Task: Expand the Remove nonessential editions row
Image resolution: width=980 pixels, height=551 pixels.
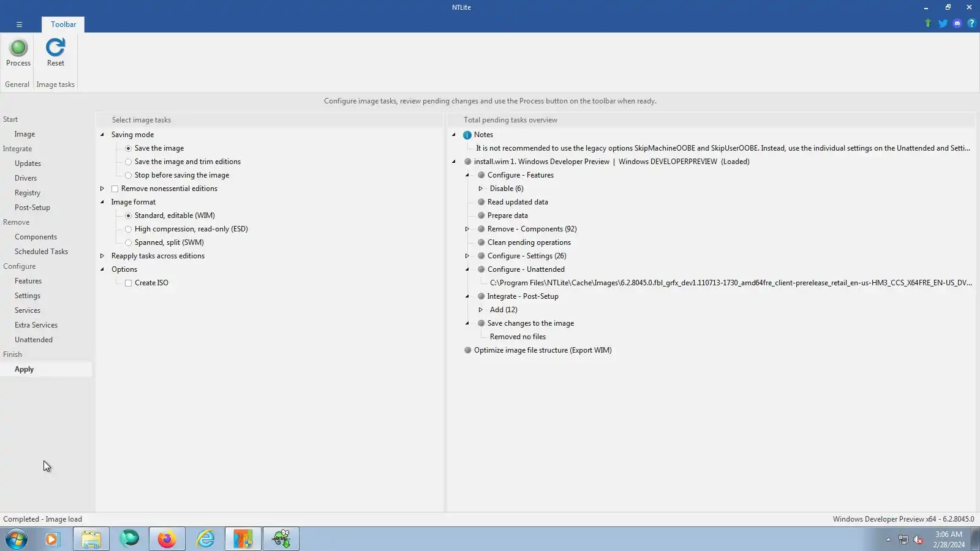Action: pos(102,189)
